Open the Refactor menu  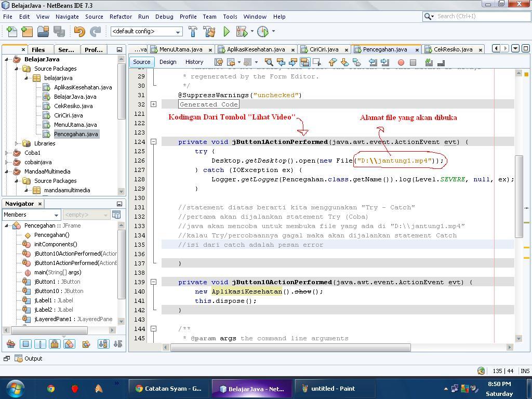tap(121, 17)
